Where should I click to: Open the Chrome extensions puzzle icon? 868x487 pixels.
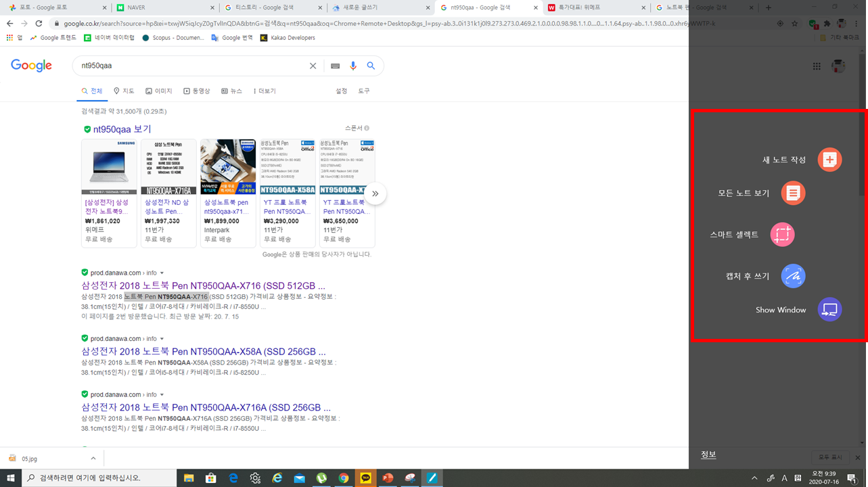click(827, 23)
